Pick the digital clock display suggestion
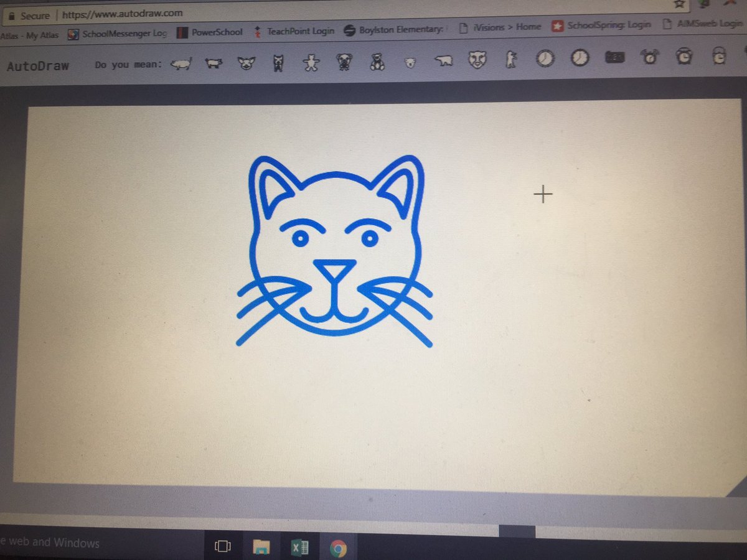The width and height of the screenshot is (747, 560). (x=615, y=57)
